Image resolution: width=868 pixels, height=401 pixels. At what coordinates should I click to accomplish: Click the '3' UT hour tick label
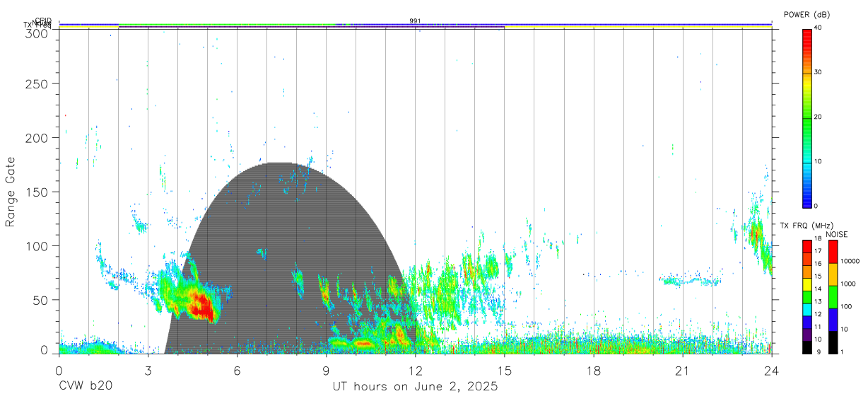[148, 371]
